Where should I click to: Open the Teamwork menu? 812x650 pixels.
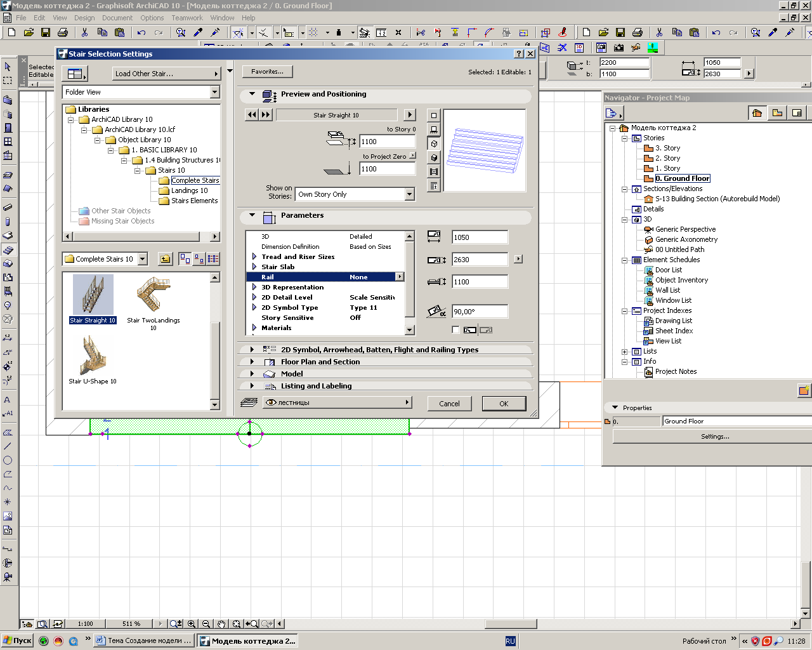coord(187,18)
